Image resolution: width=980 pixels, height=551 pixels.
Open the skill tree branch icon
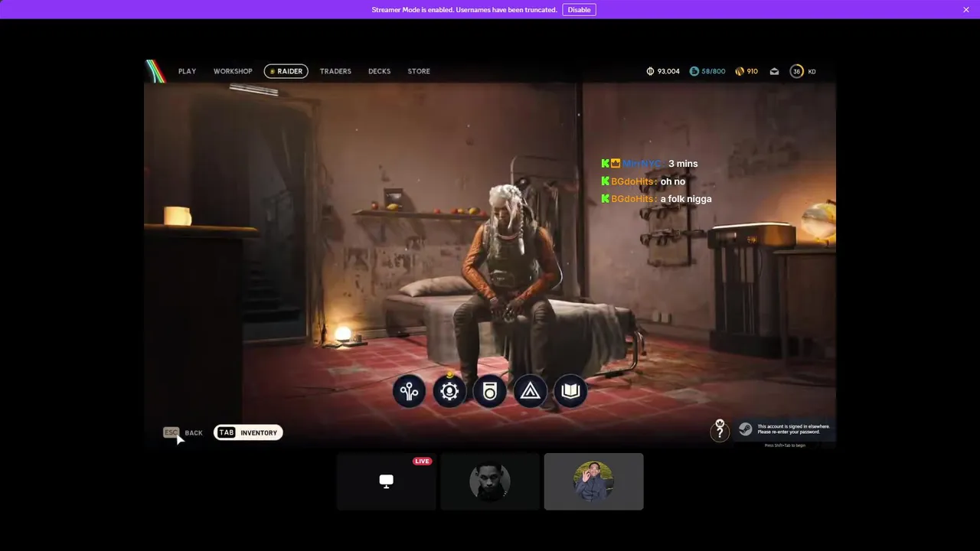(x=410, y=392)
